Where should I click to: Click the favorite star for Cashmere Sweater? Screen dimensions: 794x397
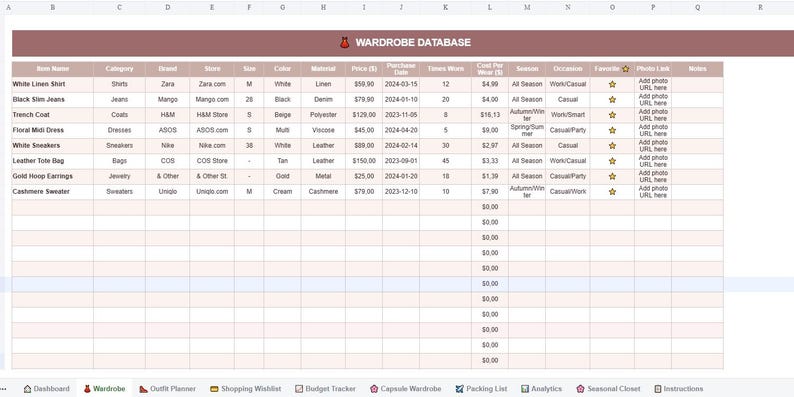[612, 191]
